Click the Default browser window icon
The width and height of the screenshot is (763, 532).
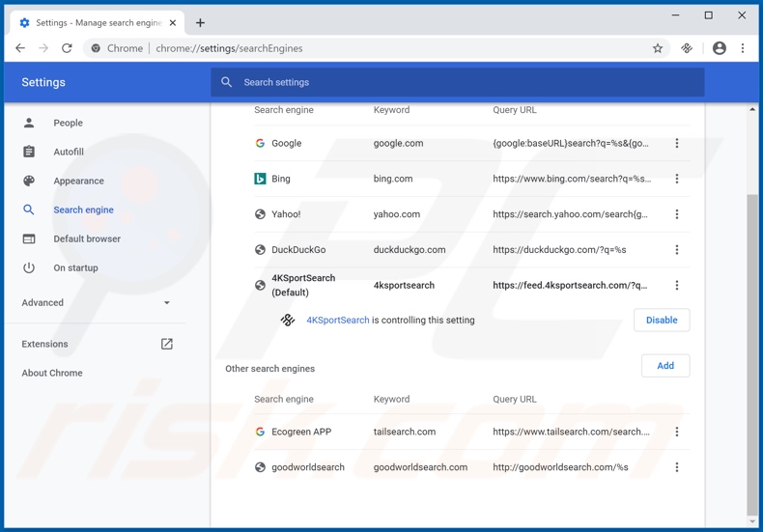point(29,238)
